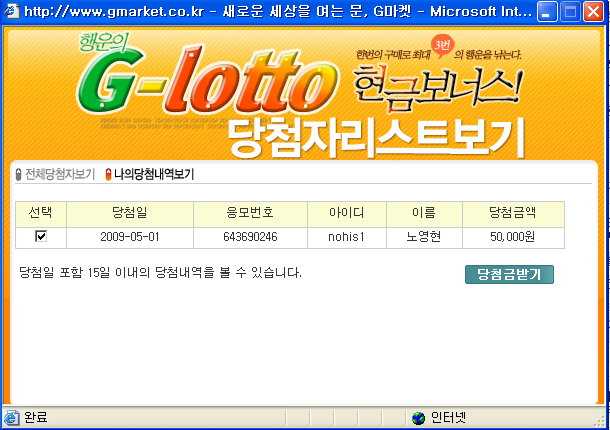The width and height of the screenshot is (610, 430).
Task: Click the 선택 column header
Action: tap(41, 214)
